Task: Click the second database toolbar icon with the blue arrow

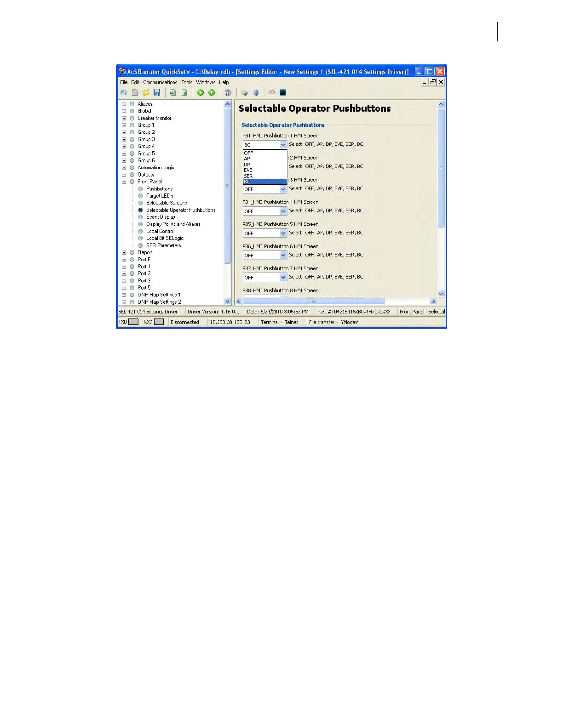Action: click(x=255, y=92)
